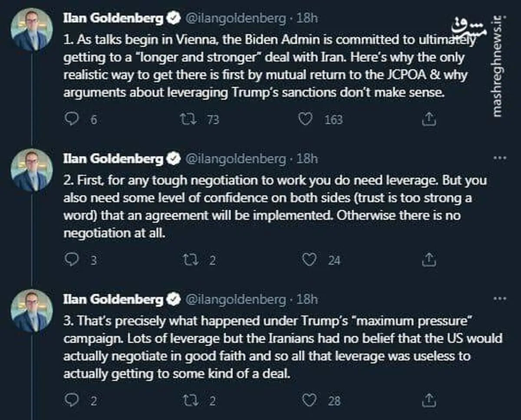Reply to the first tweet about Vienna talks

point(71,118)
